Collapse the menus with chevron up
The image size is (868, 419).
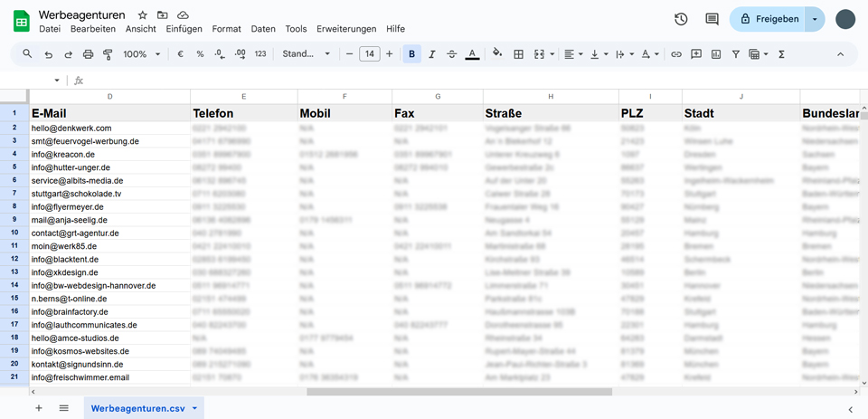point(840,54)
